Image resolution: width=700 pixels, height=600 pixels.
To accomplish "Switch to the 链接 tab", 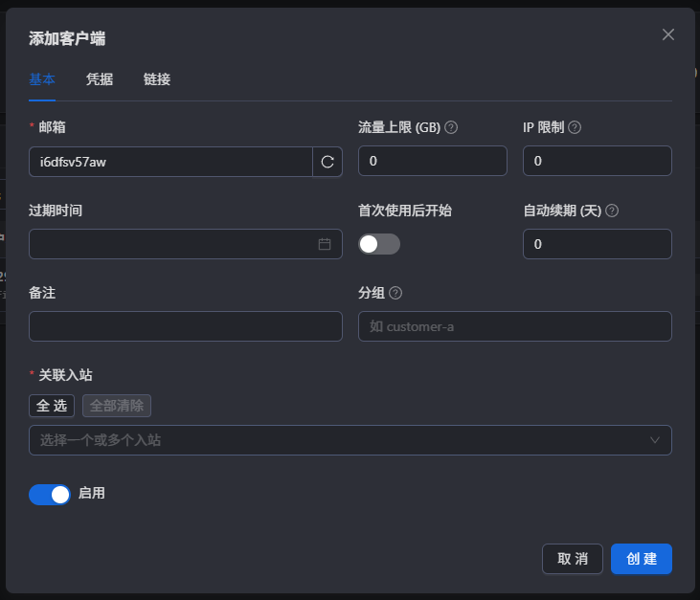I will tap(157, 79).
